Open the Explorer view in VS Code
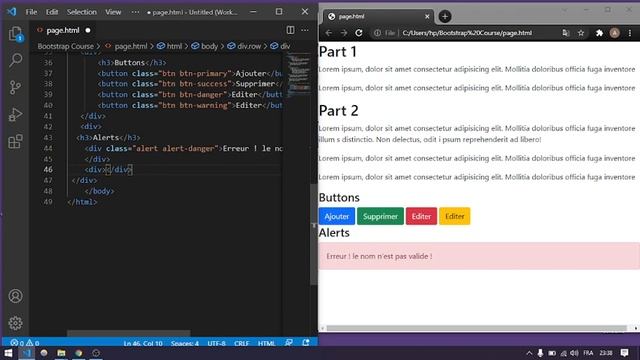640x360 pixels. [16, 34]
